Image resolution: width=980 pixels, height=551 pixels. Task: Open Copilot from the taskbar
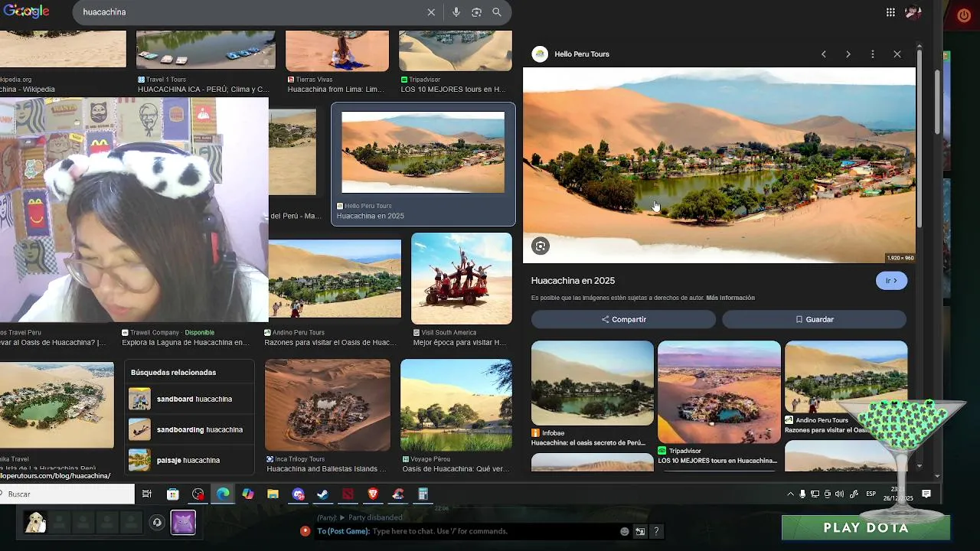pyautogui.click(x=248, y=494)
